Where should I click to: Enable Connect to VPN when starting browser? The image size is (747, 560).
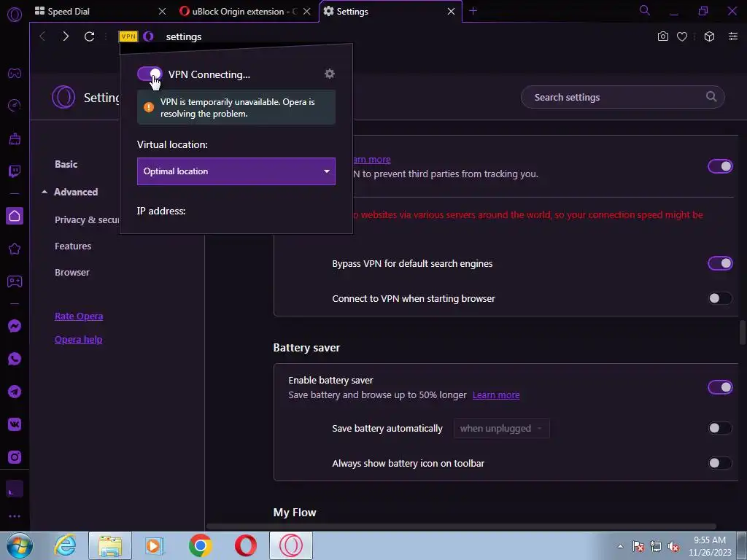click(720, 298)
